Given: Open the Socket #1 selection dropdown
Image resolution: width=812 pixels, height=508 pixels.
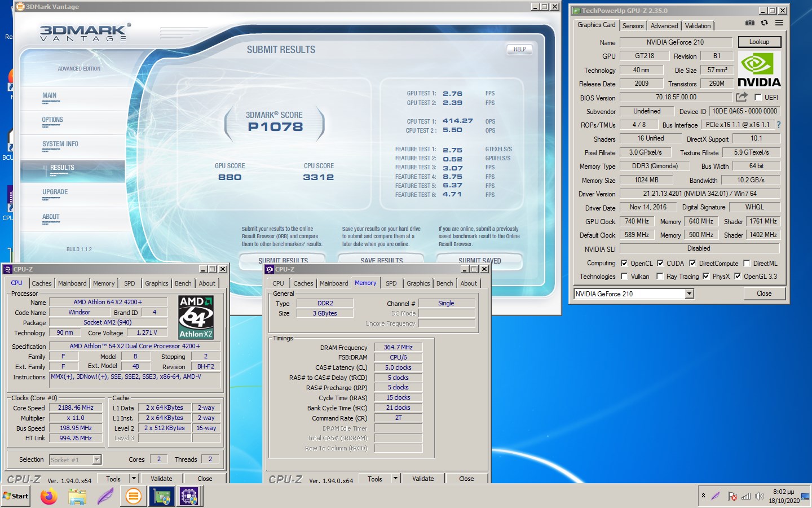Looking at the screenshot, I should pyautogui.click(x=96, y=459).
